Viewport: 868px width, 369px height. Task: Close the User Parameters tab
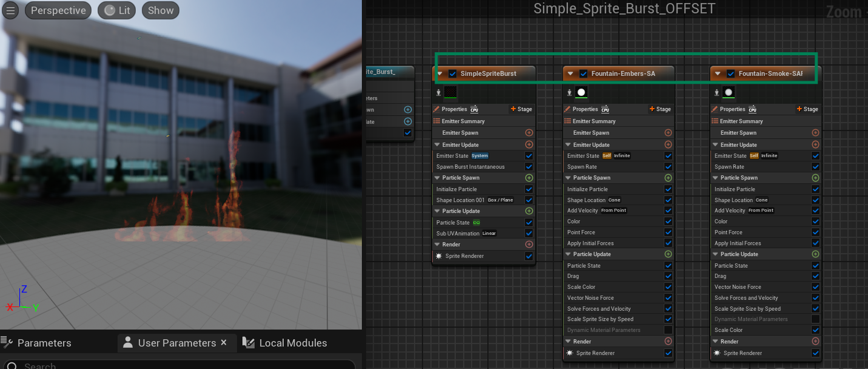(224, 342)
